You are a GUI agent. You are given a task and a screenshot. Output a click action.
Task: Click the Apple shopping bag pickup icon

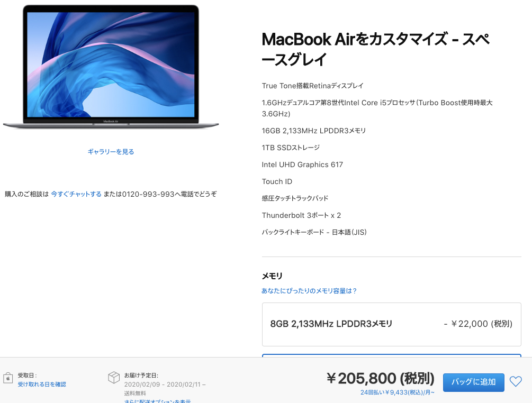click(x=8, y=378)
